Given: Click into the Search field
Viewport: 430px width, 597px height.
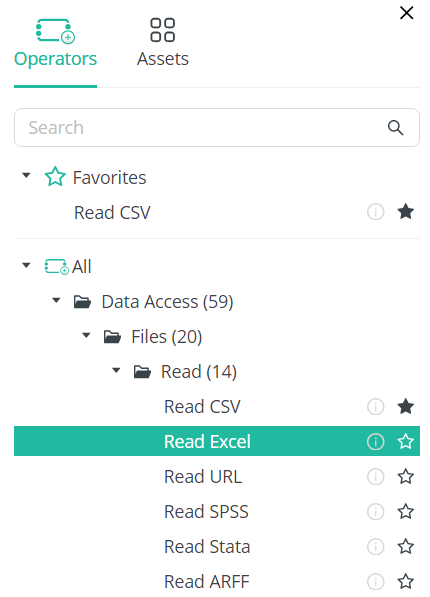Looking at the screenshot, I should (x=217, y=128).
